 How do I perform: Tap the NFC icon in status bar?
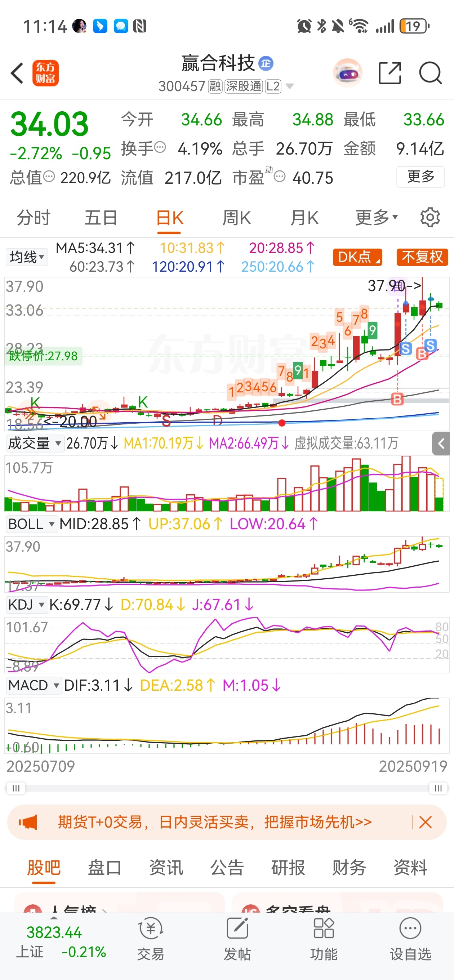point(140,26)
